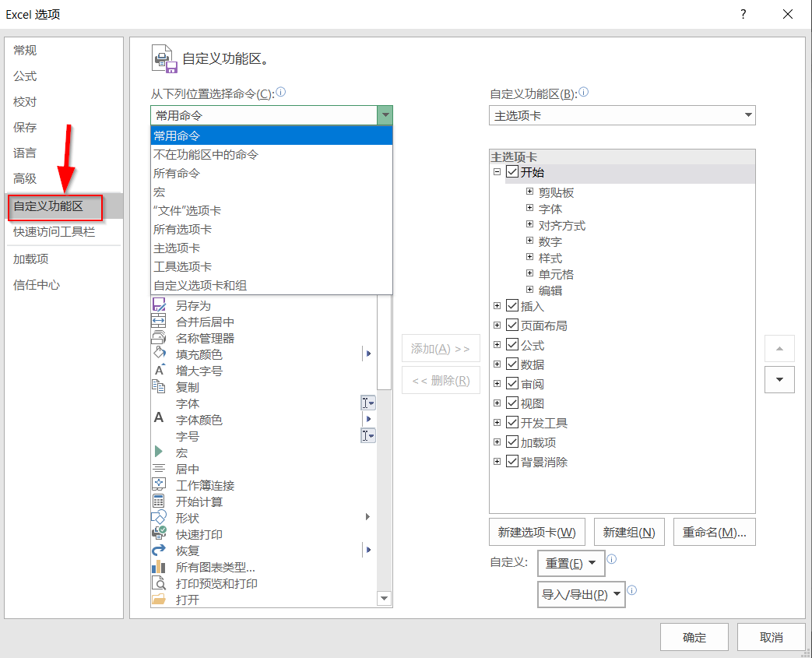Screen dimensions: 812x658
Task: Click the 打开 folder icon
Action: point(159,600)
